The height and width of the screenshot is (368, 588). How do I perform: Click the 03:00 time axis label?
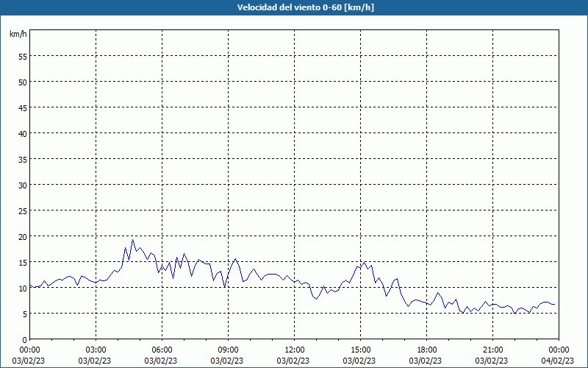[x=96, y=350]
